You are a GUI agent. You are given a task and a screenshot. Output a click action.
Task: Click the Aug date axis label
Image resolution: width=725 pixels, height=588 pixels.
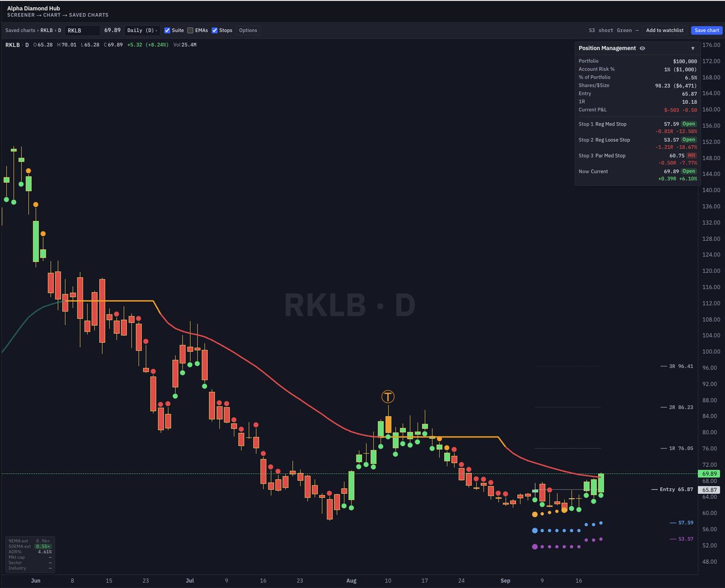(x=352, y=580)
